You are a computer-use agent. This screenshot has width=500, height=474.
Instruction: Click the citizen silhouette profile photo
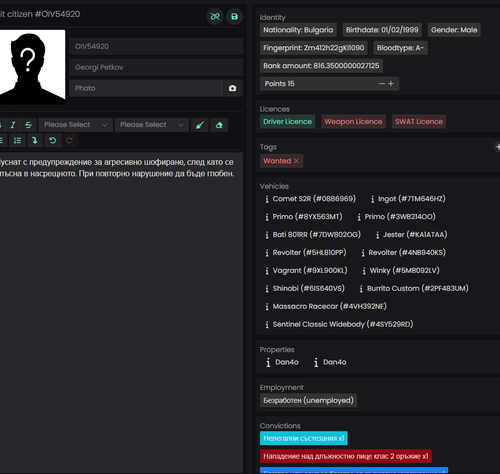coord(32,67)
